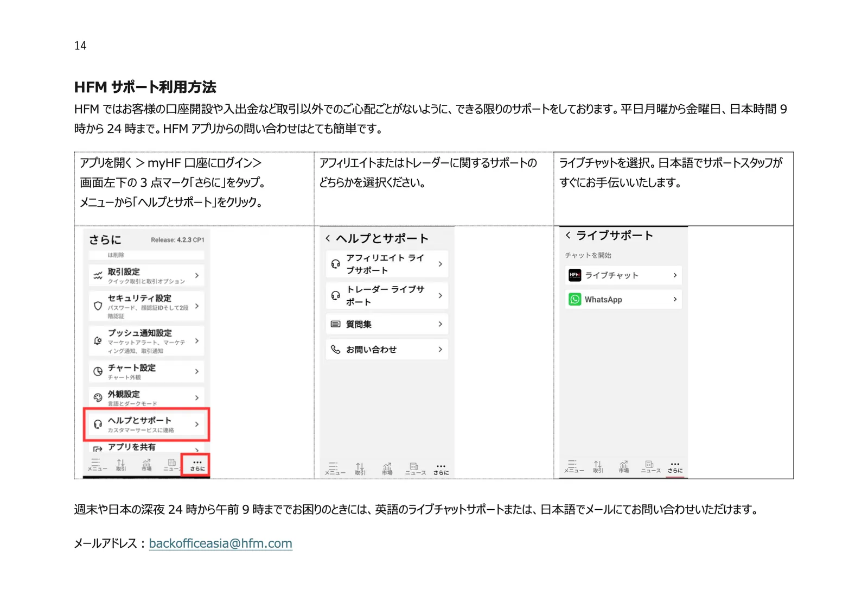Screen dimensions: 868x614
Task: Click the headset icon beside ヘルプとサポート
Action: coord(98,424)
